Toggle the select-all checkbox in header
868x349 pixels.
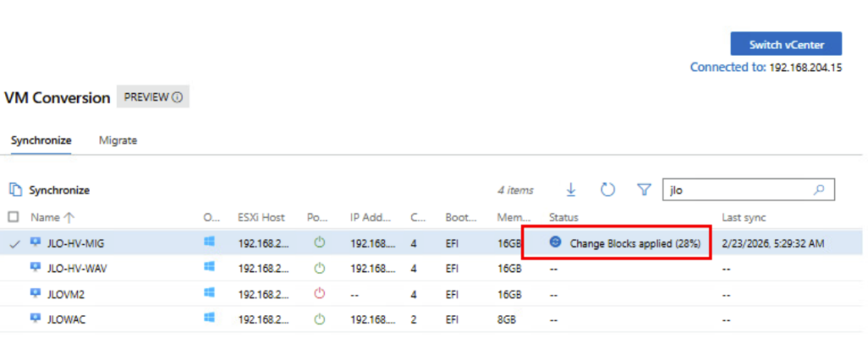pos(14,218)
